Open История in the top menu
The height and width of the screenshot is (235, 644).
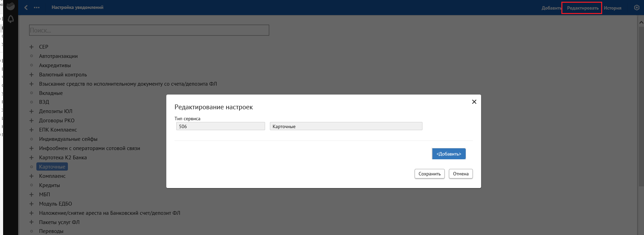click(x=612, y=8)
